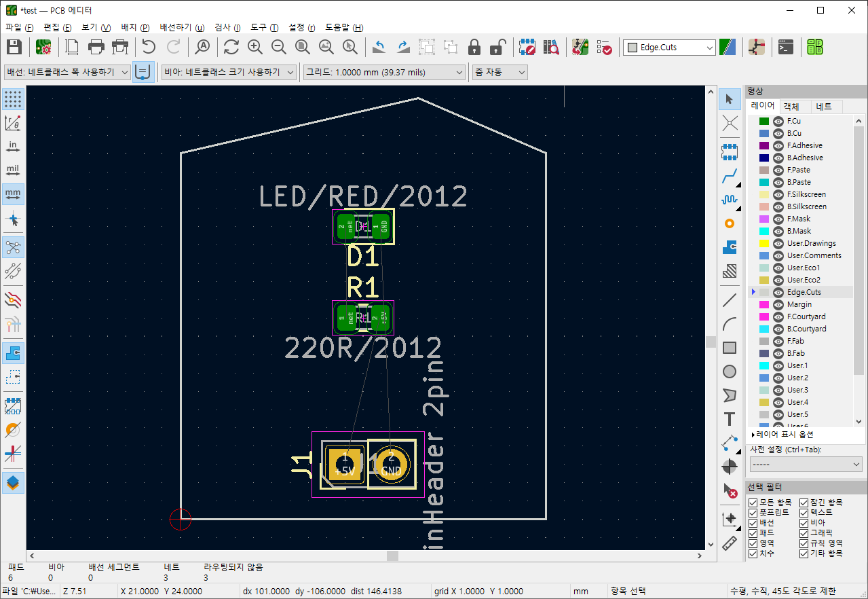The height and width of the screenshot is (599, 868).
Task: Hide the F.Cu layer eye icon
Action: tap(778, 121)
